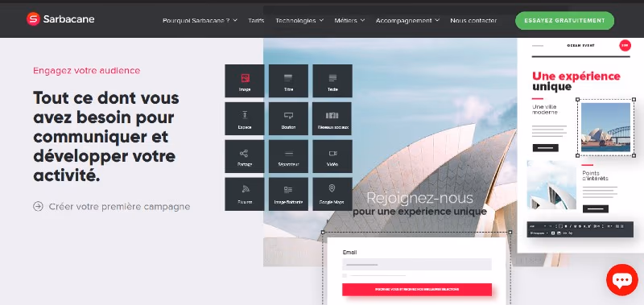Click the Rejoignez-nous text
Viewport: 644px width, 305px height.
[419, 198]
